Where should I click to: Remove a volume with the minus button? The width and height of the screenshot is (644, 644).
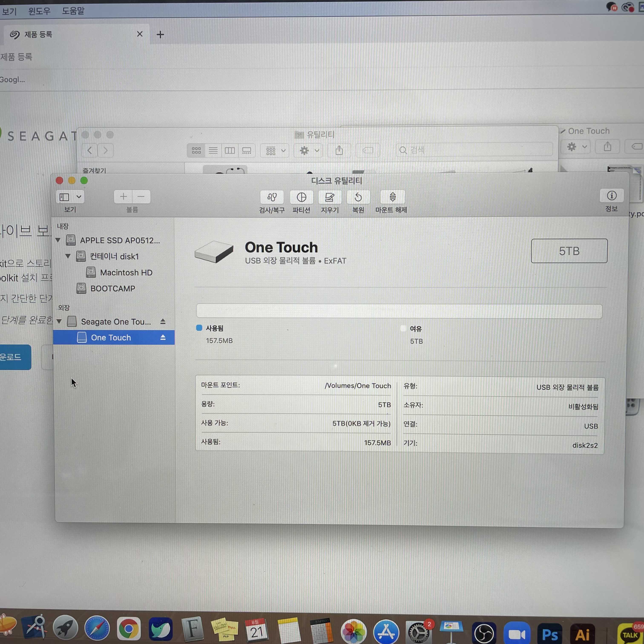click(141, 197)
